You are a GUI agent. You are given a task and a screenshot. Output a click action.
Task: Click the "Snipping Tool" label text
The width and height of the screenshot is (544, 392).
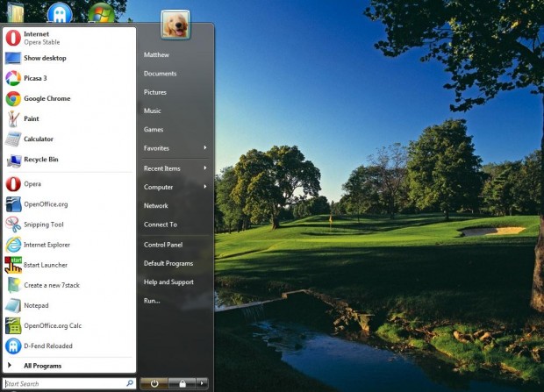[44, 225]
